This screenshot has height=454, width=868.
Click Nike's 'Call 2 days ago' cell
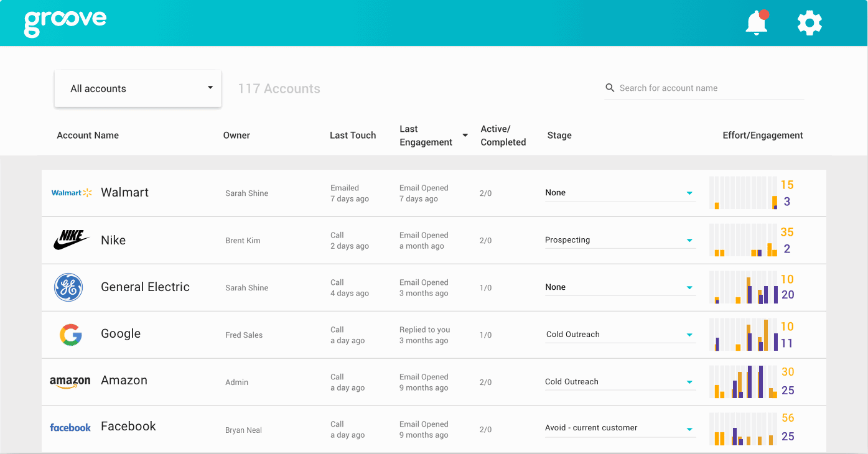pyautogui.click(x=350, y=241)
